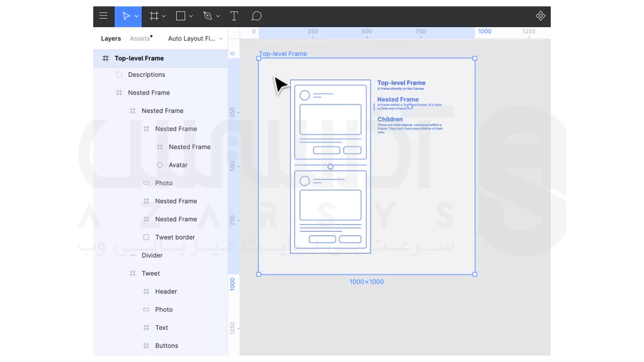This screenshot has height=362, width=644.
Task: Select the Pen tool
Action: (208, 16)
